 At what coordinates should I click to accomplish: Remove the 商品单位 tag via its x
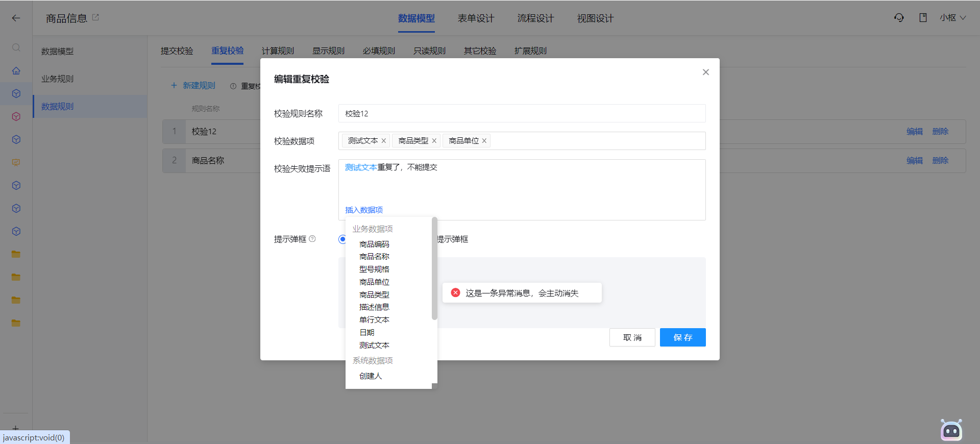coord(484,141)
